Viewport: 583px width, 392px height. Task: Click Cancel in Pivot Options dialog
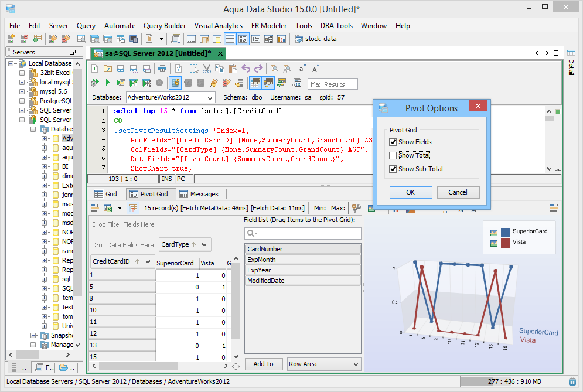(458, 192)
